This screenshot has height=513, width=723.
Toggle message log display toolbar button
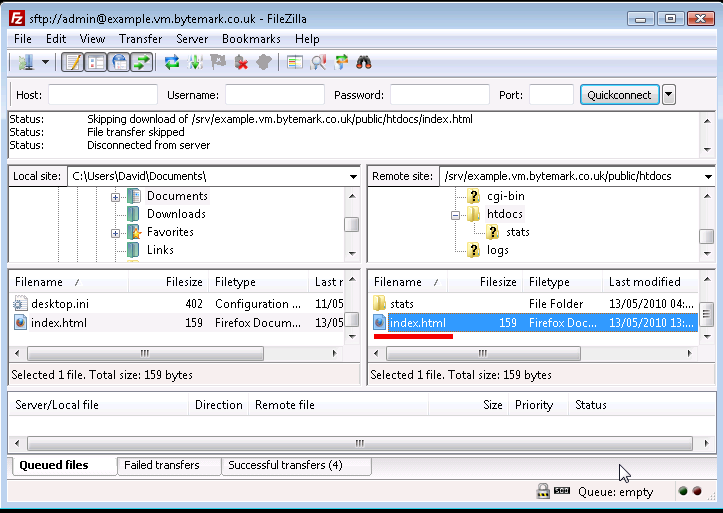(72, 62)
